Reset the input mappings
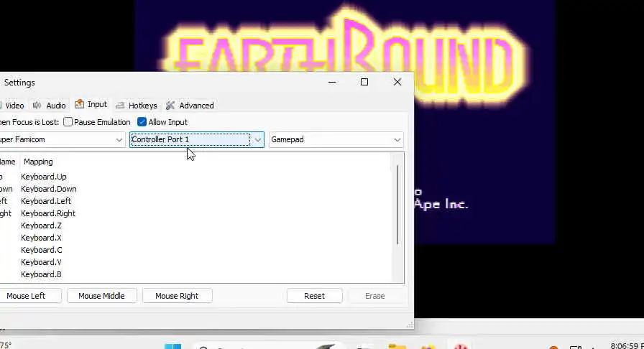Image resolution: width=644 pixels, height=349 pixels. tap(314, 296)
